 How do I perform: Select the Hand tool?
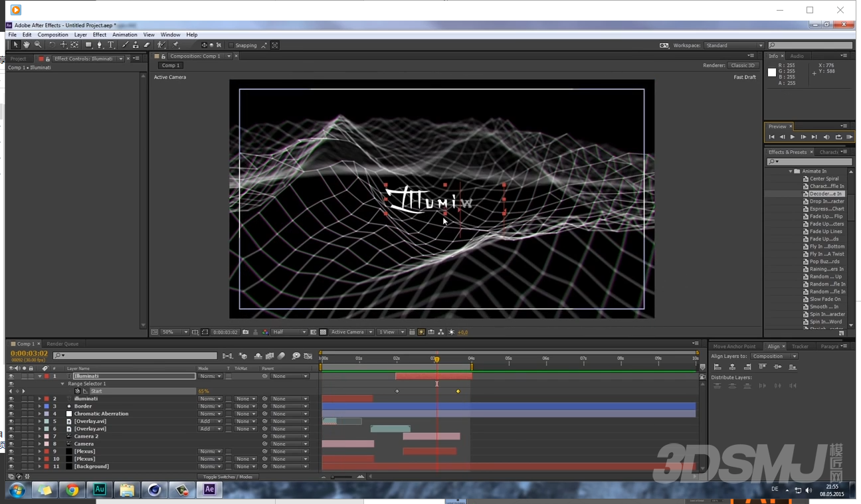[x=27, y=45]
